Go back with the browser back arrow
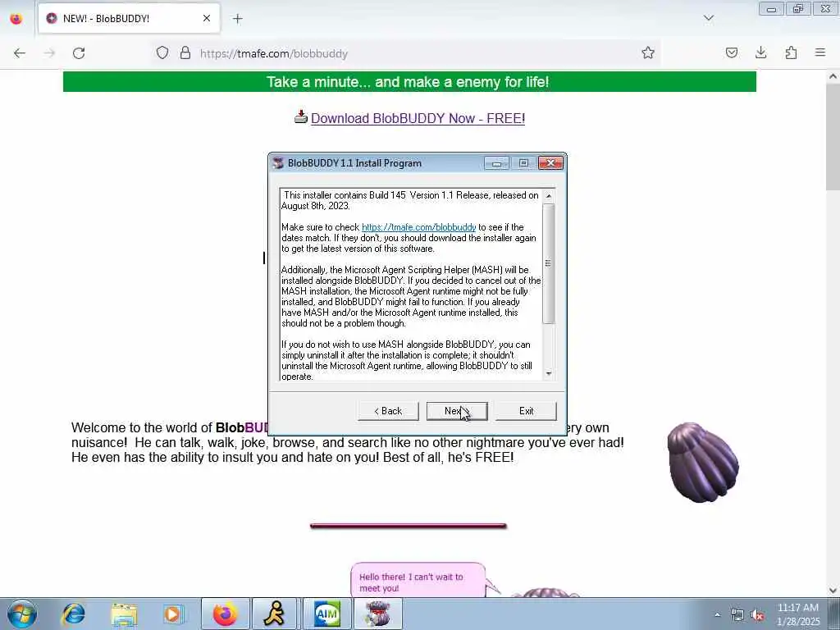The height and width of the screenshot is (630, 840). click(20, 53)
